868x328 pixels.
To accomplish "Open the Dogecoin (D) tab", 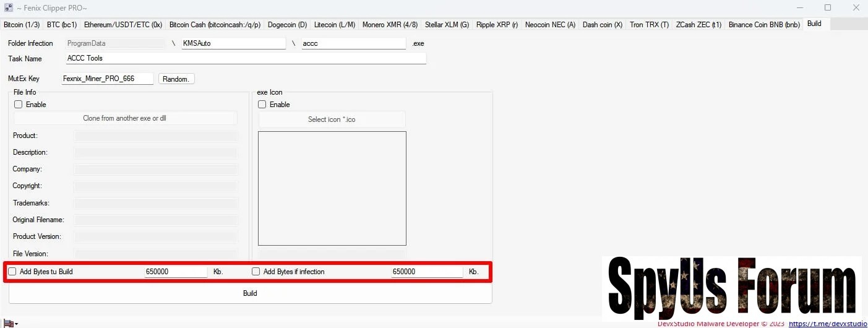I will [287, 25].
